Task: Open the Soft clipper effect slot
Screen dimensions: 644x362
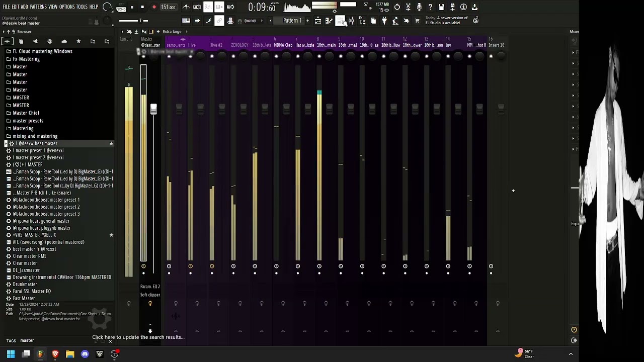Action: (150, 295)
